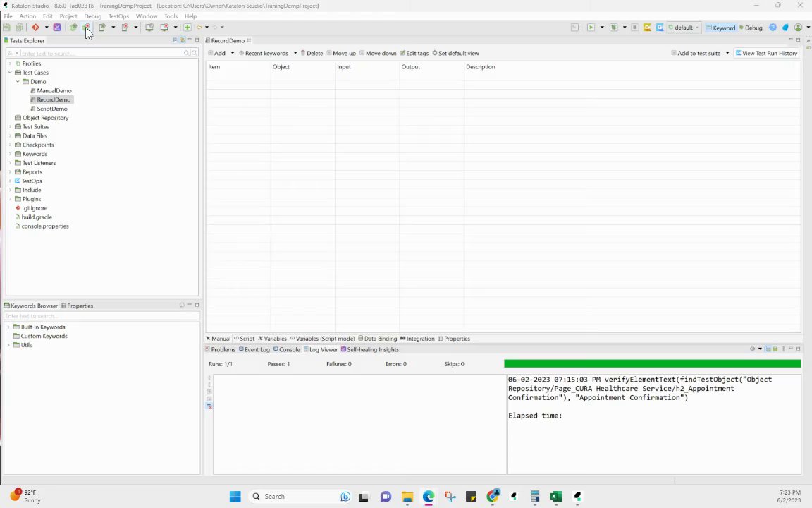
Task: Expand the Profiles tree node
Action: point(10,64)
